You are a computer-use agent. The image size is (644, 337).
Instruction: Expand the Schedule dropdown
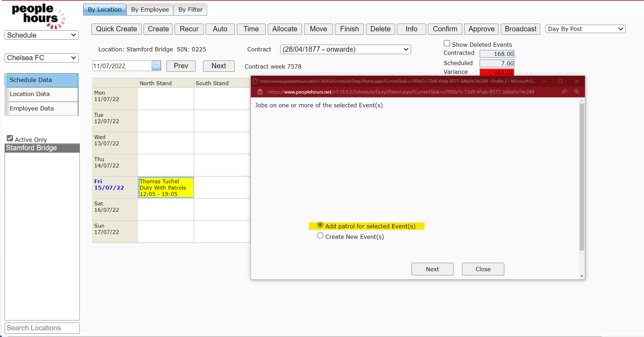click(x=41, y=35)
